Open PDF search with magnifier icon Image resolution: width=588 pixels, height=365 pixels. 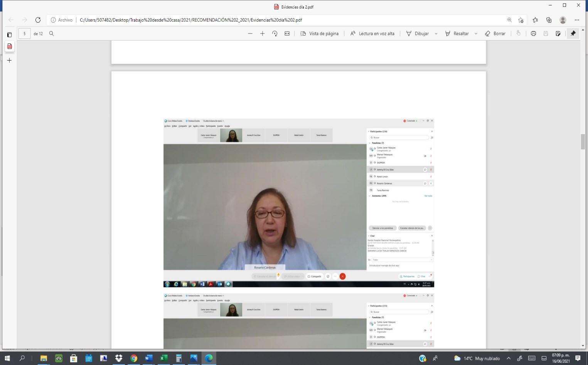point(51,34)
